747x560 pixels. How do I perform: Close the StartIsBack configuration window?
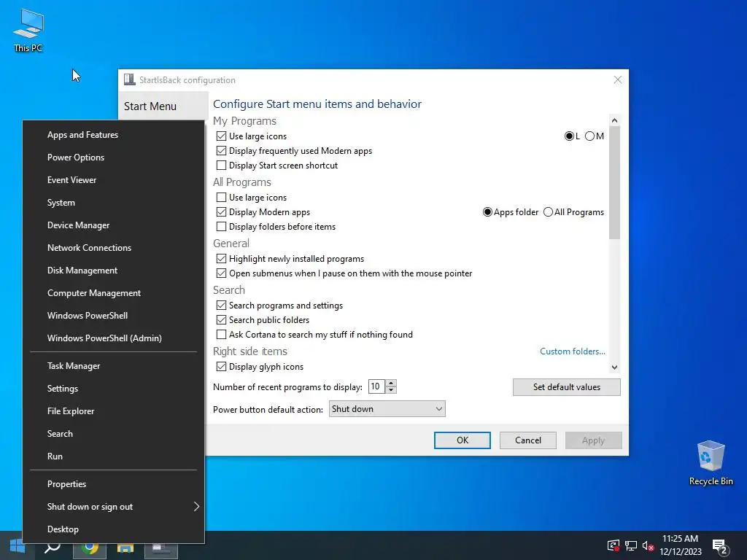click(x=617, y=79)
